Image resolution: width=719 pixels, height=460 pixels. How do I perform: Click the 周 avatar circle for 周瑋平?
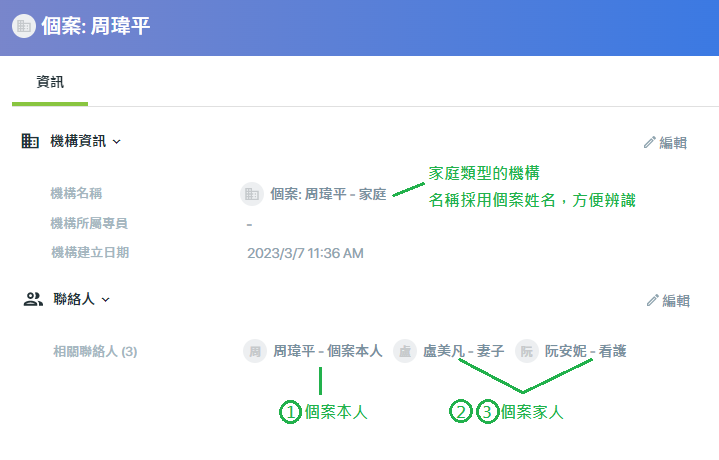[255, 351]
